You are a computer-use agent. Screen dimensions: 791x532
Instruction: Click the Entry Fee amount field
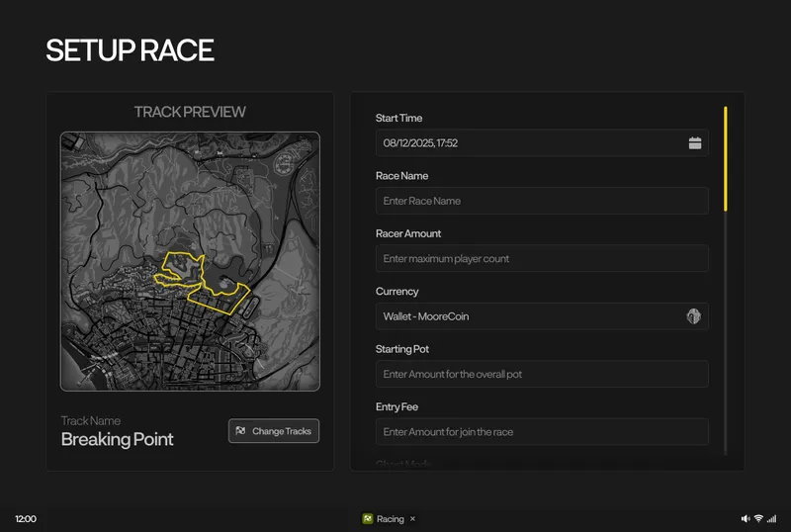click(x=542, y=431)
